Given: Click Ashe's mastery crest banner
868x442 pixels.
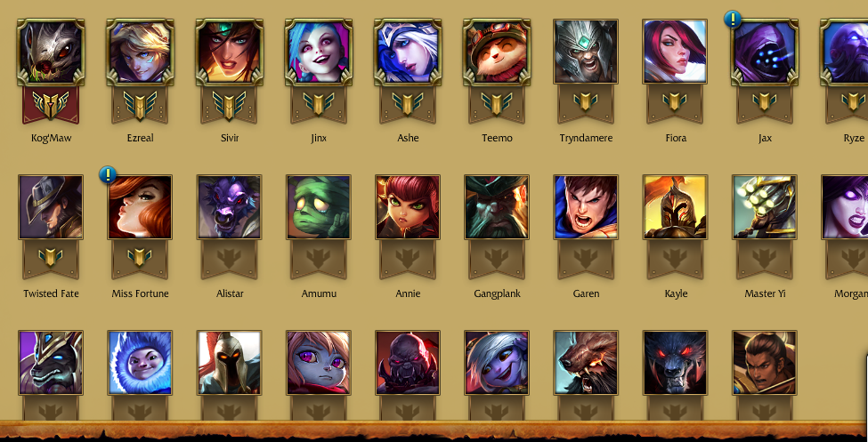Looking at the screenshot, I should coord(408,105).
